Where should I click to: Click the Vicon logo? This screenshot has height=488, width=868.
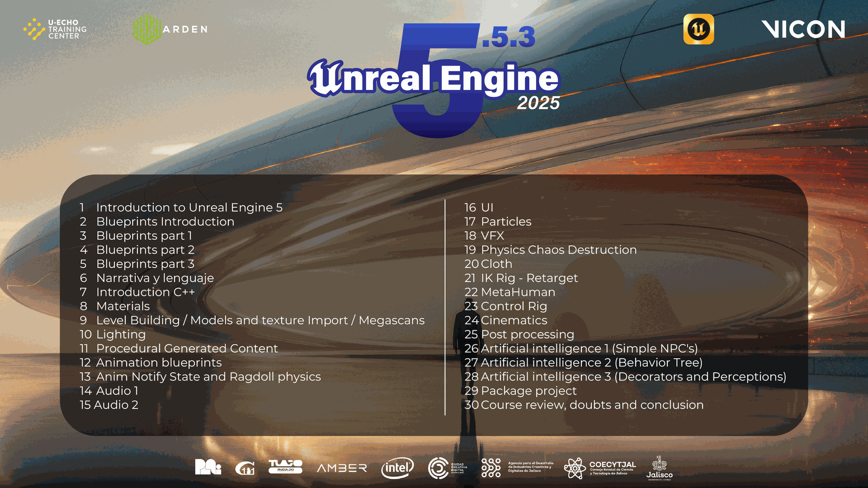[x=803, y=29]
